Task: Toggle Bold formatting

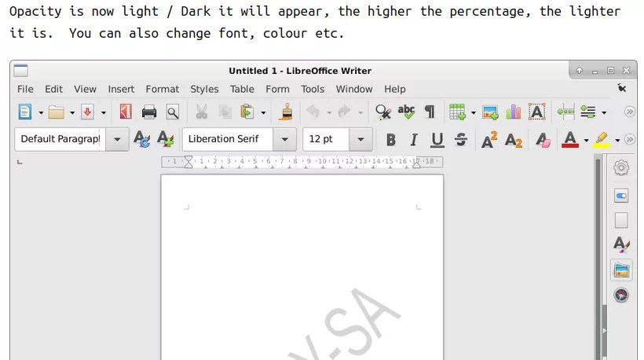Action: coord(391,140)
